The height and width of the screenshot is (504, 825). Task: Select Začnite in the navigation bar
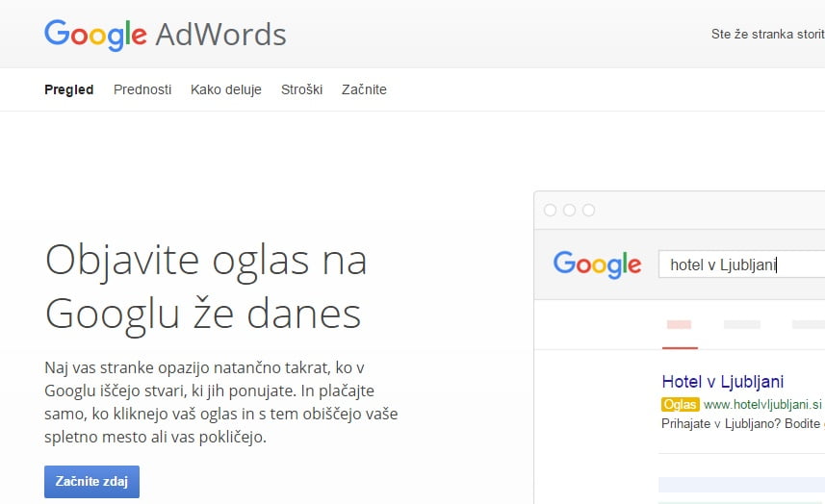click(x=364, y=89)
